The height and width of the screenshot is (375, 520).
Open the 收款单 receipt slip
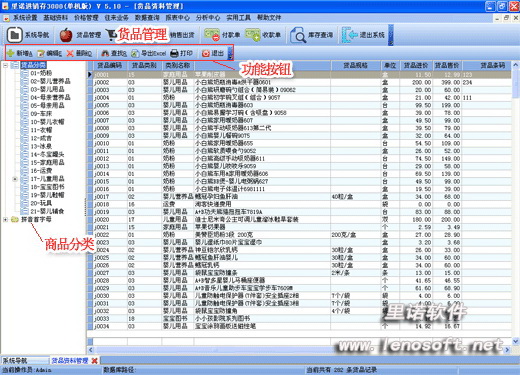point(263,35)
